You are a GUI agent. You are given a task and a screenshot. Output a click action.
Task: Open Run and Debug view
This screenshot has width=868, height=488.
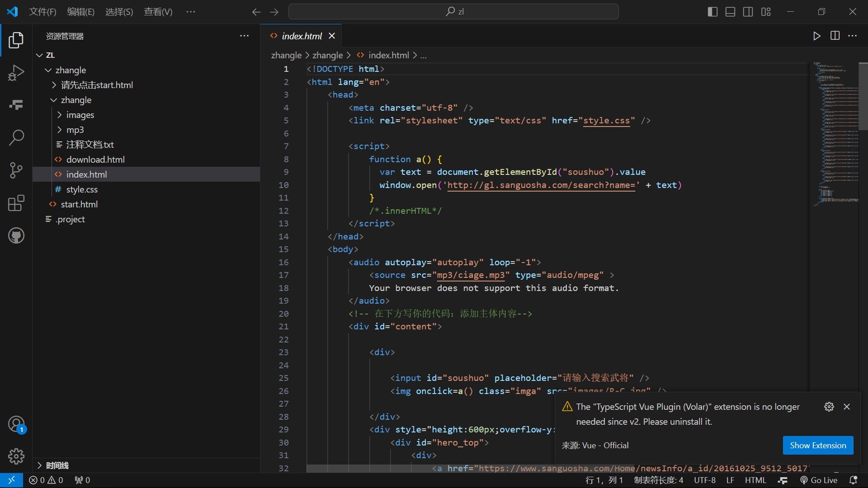16,73
